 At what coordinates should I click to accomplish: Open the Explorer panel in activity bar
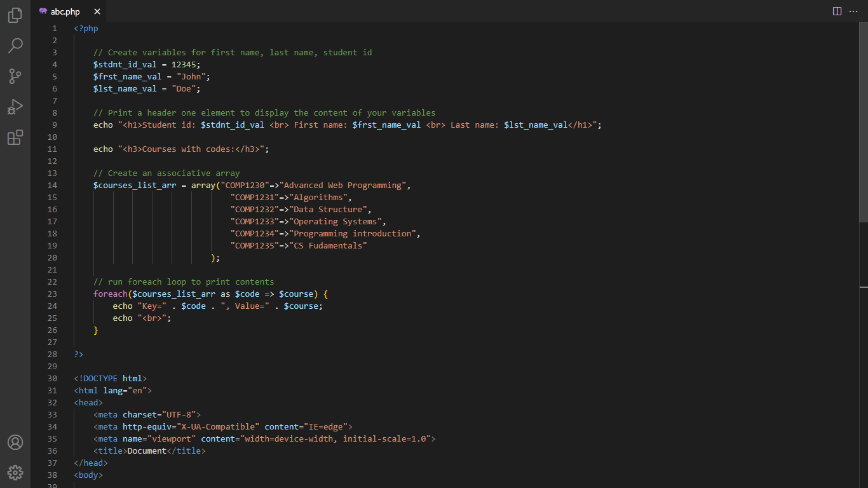coord(15,15)
